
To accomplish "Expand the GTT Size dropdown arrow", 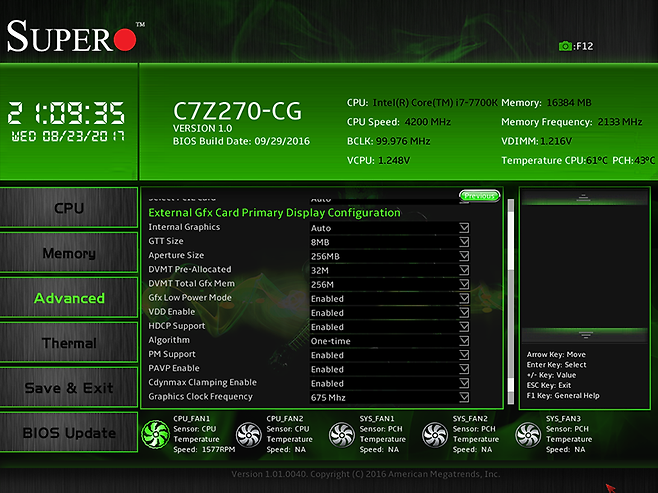I will [464, 242].
